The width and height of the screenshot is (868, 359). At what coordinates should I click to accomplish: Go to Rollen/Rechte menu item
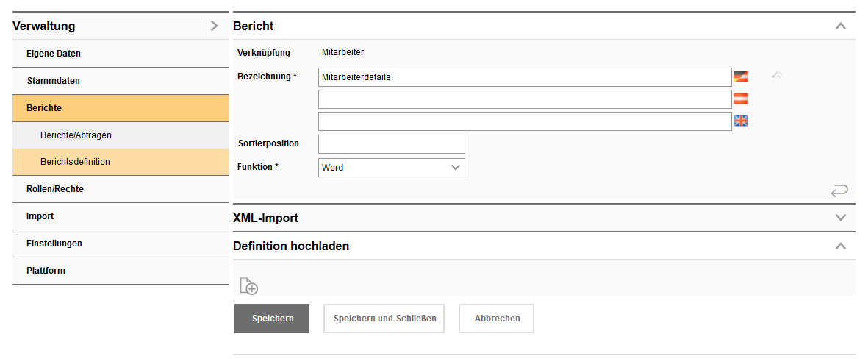pyautogui.click(x=55, y=189)
